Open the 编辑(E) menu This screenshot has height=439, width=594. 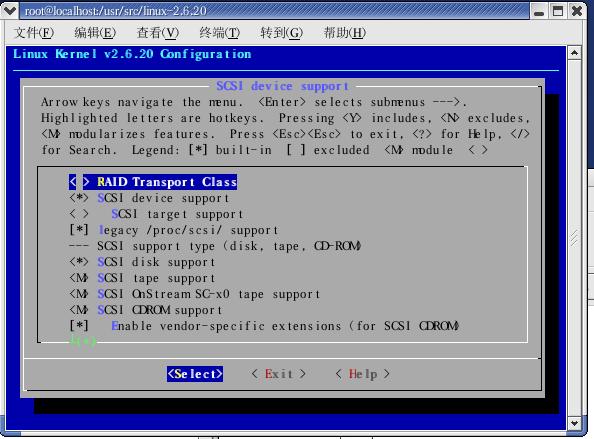pyautogui.click(x=95, y=33)
